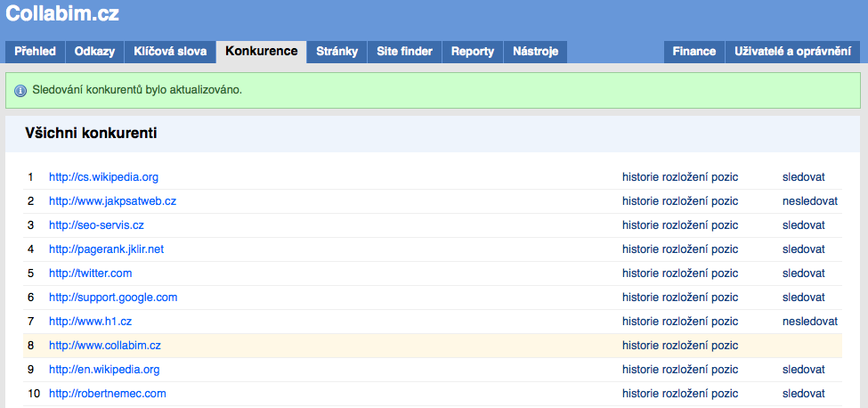
Task: Open historie rozložení pozic for en.wikipedia.org
Action: [x=680, y=369]
